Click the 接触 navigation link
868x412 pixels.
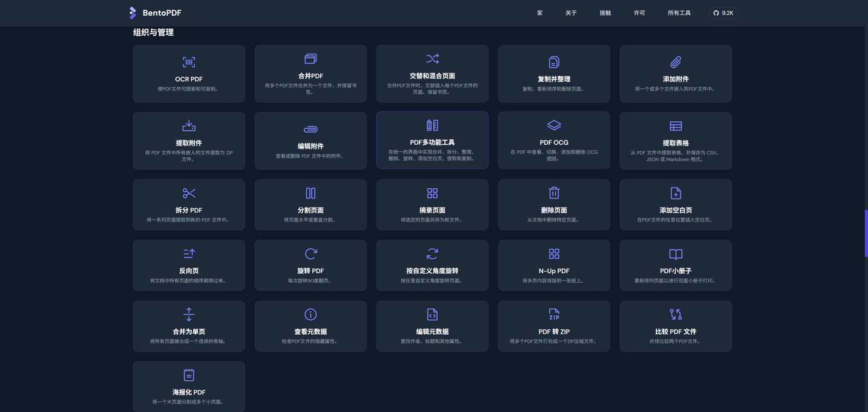[605, 12]
